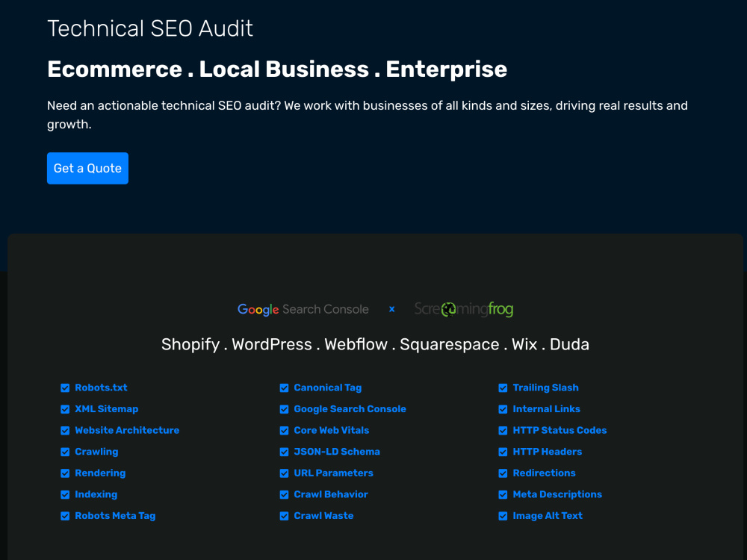Click the checkmark icon beside Crawling
Viewport: 747px width, 560px height.
(x=65, y=452)
